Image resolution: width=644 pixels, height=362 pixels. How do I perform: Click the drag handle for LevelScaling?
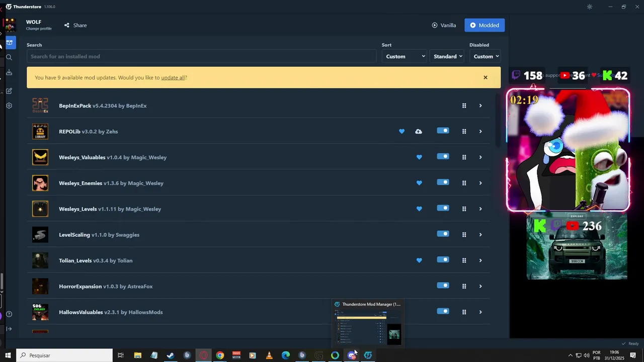(x=464, y=235)
